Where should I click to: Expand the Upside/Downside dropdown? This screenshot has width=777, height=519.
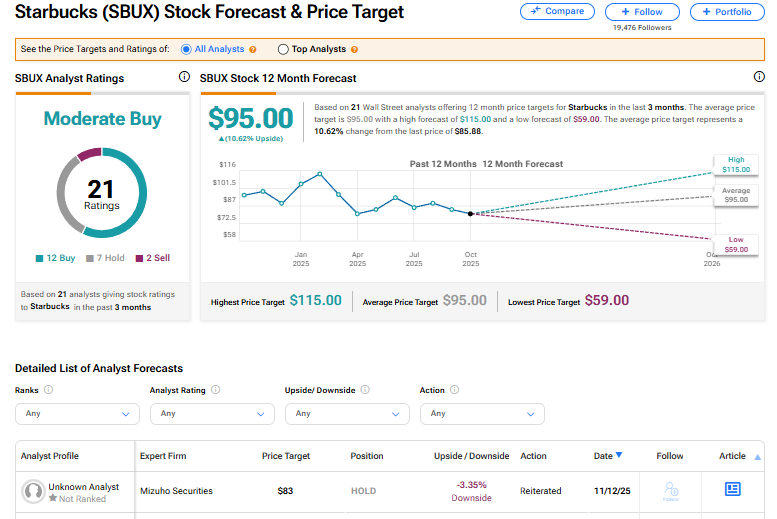pos(347,413)
